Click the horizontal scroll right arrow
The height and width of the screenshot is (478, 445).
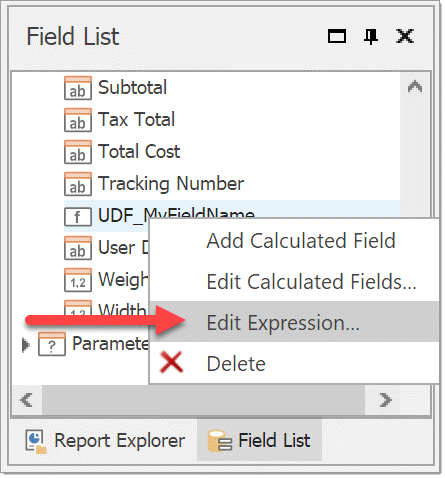(x=385, y=400)
